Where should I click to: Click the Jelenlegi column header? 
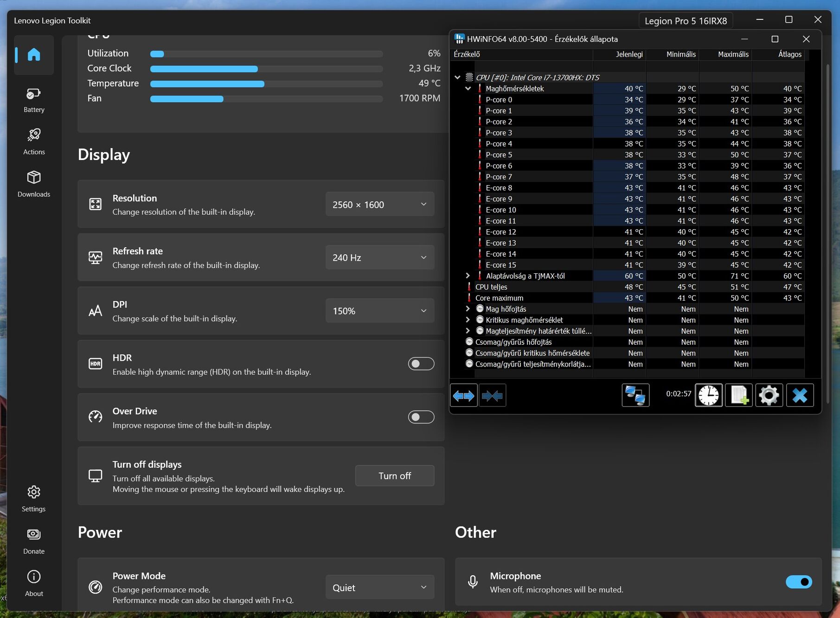[x=619, y=54]
